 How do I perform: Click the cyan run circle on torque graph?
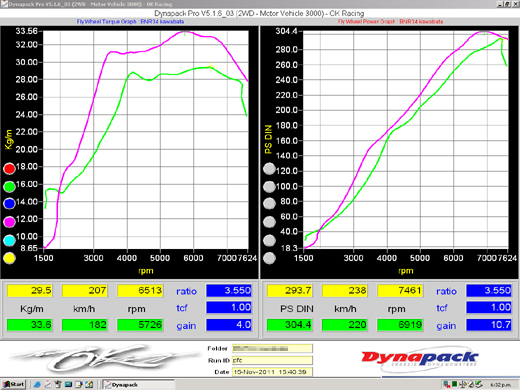(x=9, y=240)
